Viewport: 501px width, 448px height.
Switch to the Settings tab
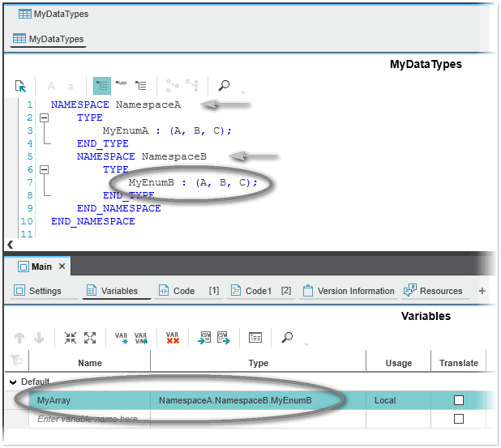pos(37,291)
